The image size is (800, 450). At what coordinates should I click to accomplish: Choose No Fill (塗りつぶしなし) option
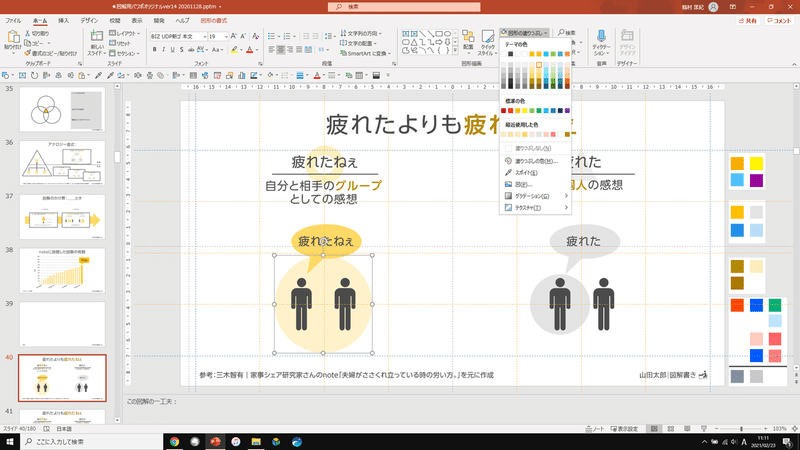pyautogui.click(x=535, y=148)
